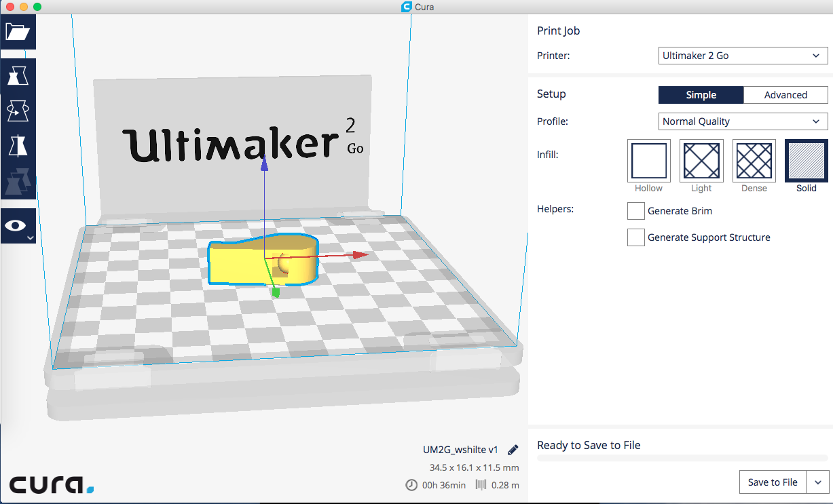Viewport: 833px width, 504px height.
Task: Select the Mirror tool in the toolbar
Action: [x=18, y=145]
